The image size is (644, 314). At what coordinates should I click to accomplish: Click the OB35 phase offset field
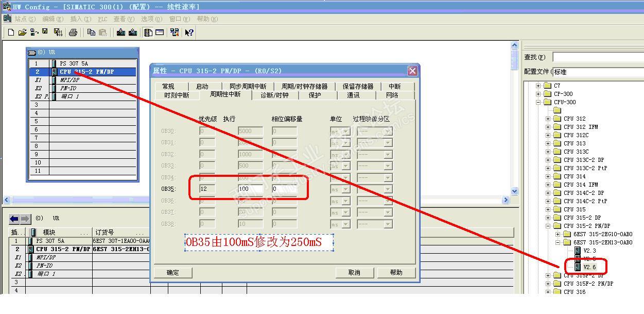(x=284, y=189)
